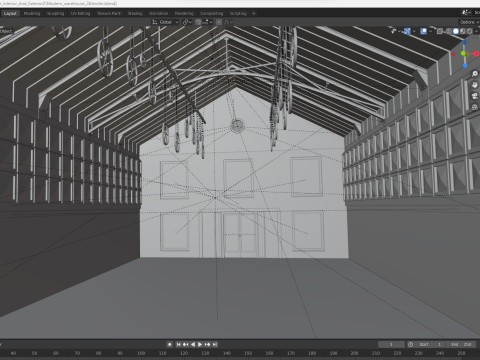The width and height of the screenshot is (480, 360).
Task: Switch to the Rendering workspace tab
Action: [184, 13]
